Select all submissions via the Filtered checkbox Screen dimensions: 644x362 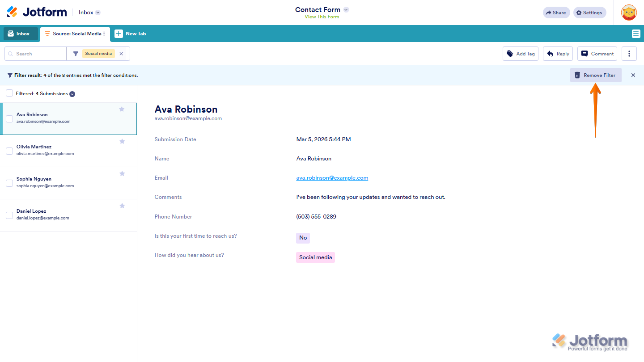(9, 93)
